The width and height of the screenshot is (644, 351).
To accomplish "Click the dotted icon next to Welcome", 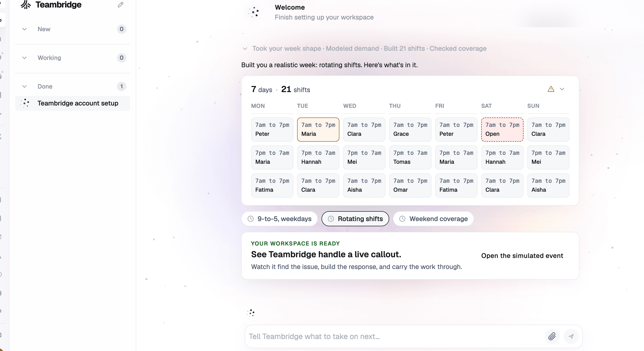I will point(253,12).
